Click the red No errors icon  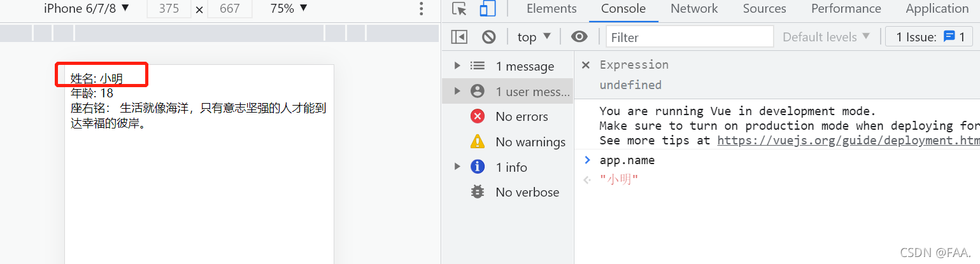coord(478,116)
